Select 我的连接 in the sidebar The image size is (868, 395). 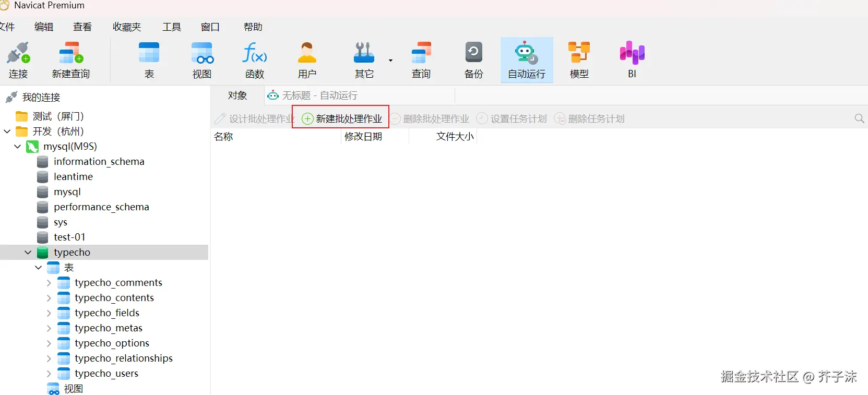41,98
